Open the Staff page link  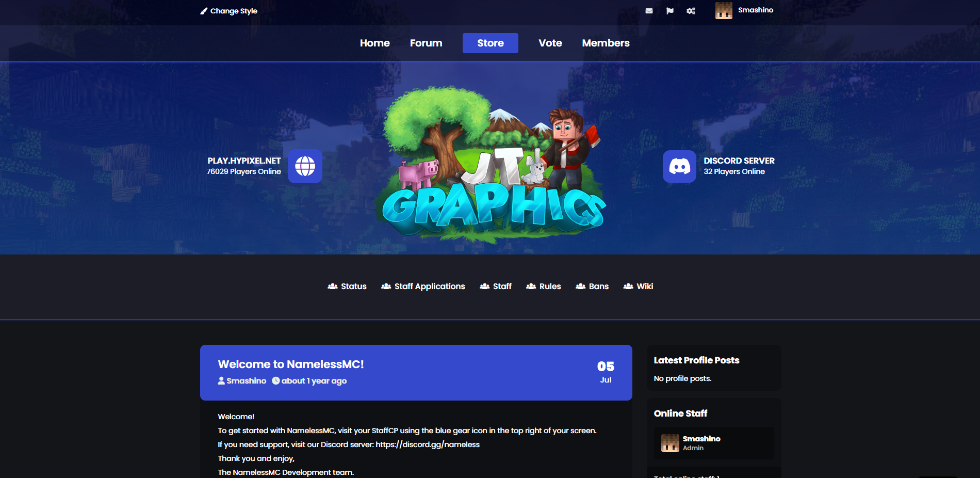tap(502, 286)
